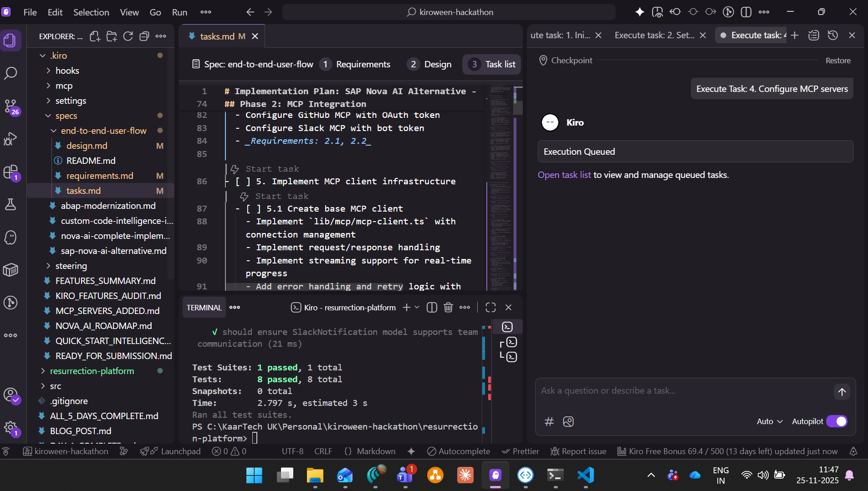This screenshot has height=491, width=868.
Task: Open the task list icon in chat header
Action: point(814,35)
